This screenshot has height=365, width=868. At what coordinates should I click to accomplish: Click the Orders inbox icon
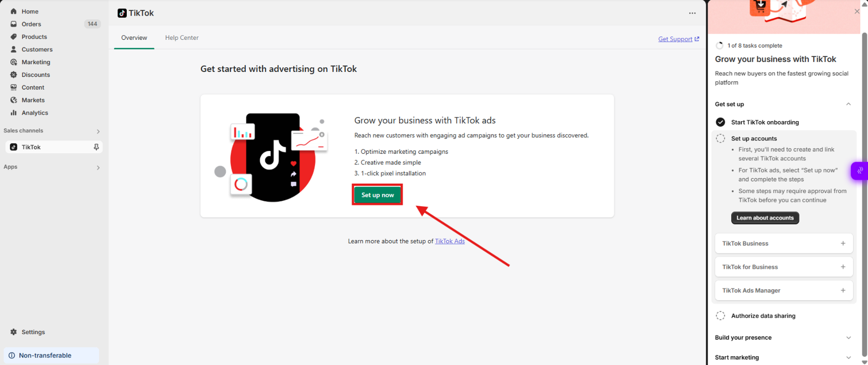(x=14, y=24)
